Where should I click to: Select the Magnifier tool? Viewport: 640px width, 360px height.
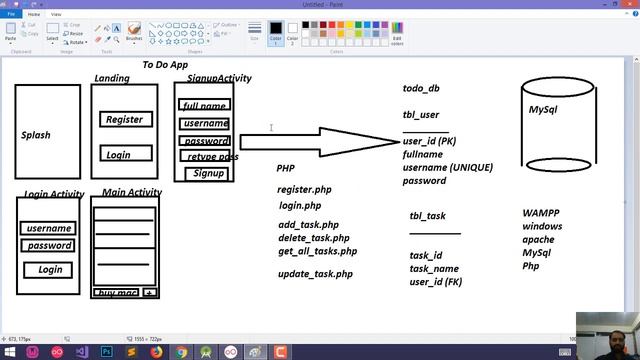116,39
